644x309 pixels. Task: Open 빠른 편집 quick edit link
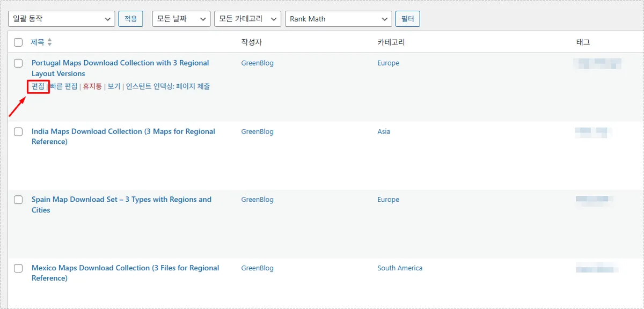[63, 86]
